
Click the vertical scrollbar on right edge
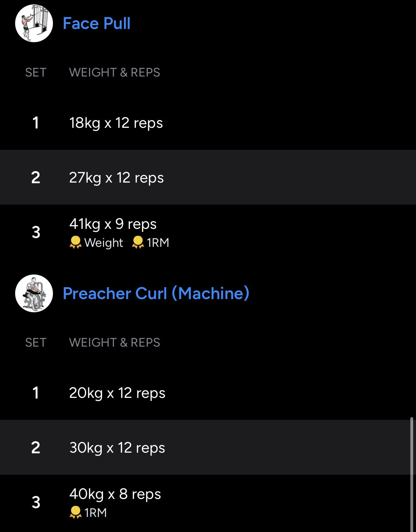pyautogui.click(x=412, y=472)
